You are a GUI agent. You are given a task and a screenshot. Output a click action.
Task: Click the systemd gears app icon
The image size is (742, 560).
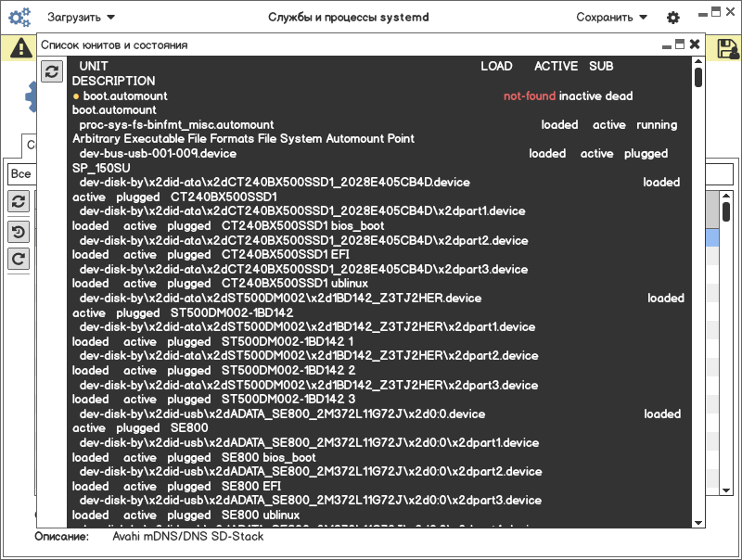click(19, 18)
